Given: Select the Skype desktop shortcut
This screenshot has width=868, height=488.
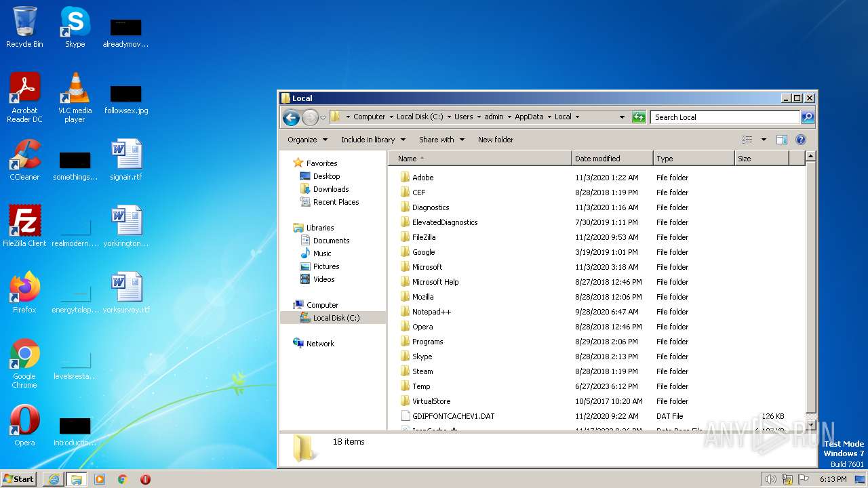Looking at the screenshot, I should [x=75, y=27].
